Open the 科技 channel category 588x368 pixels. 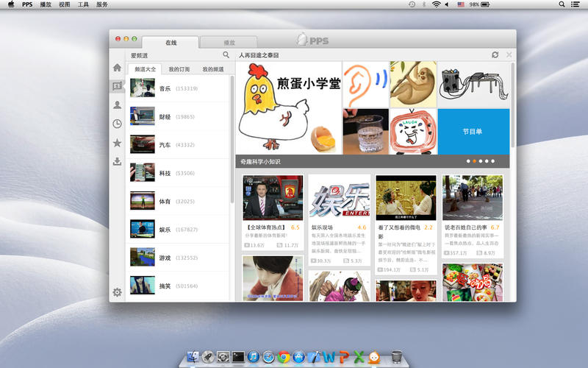(178, 173)
